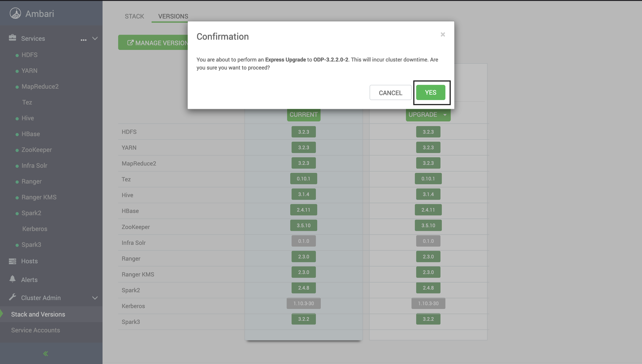The image size is (642, 364).
Task: Click the Hosts server icon
Action: pyautogui.click(x=12, y=261)
